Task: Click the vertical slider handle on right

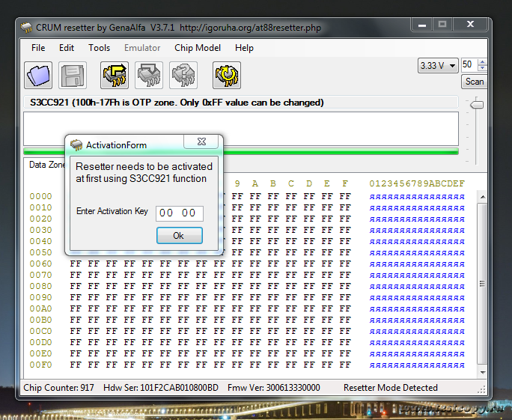Action: click(x=476, y=104)
